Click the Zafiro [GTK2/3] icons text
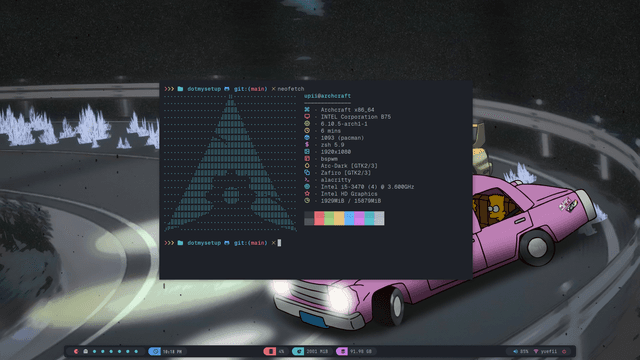The height and width of the screenshot is (360, 640). pos(346,173)
